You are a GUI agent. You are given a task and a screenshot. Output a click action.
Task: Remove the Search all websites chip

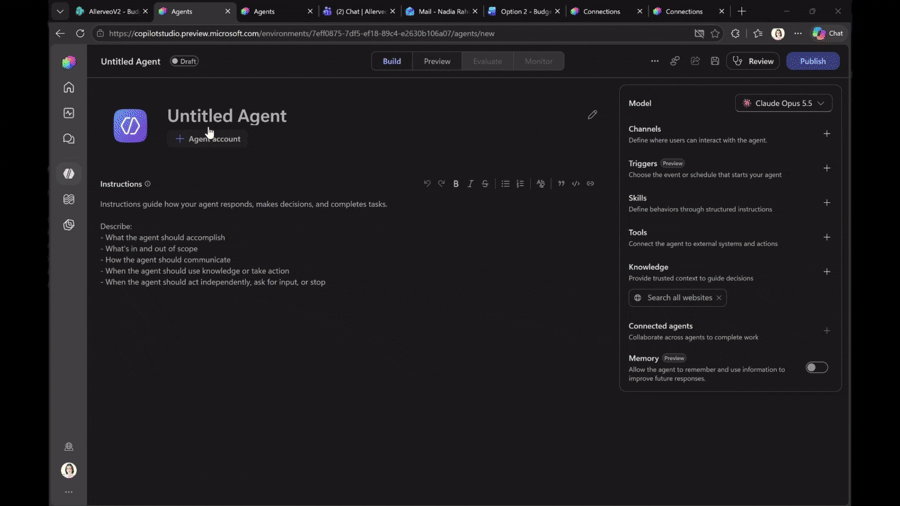(x=719, y=298)
